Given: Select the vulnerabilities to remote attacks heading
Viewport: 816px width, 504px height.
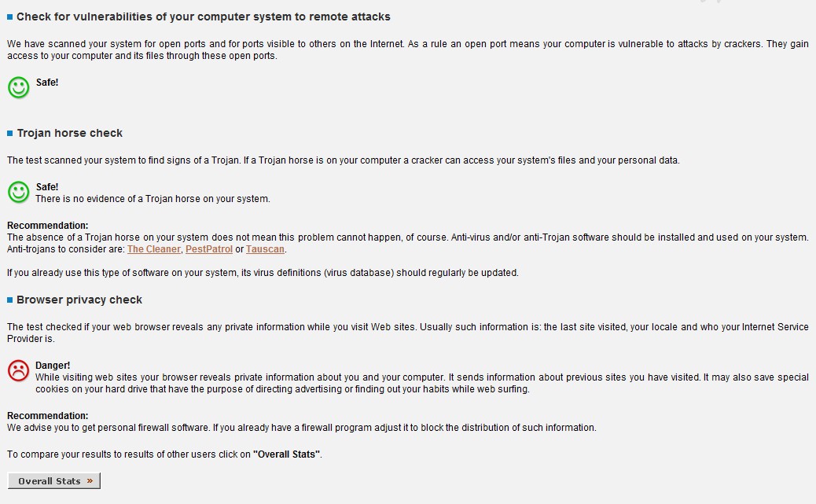Looking at the screenshot, I should click(203, 17).
